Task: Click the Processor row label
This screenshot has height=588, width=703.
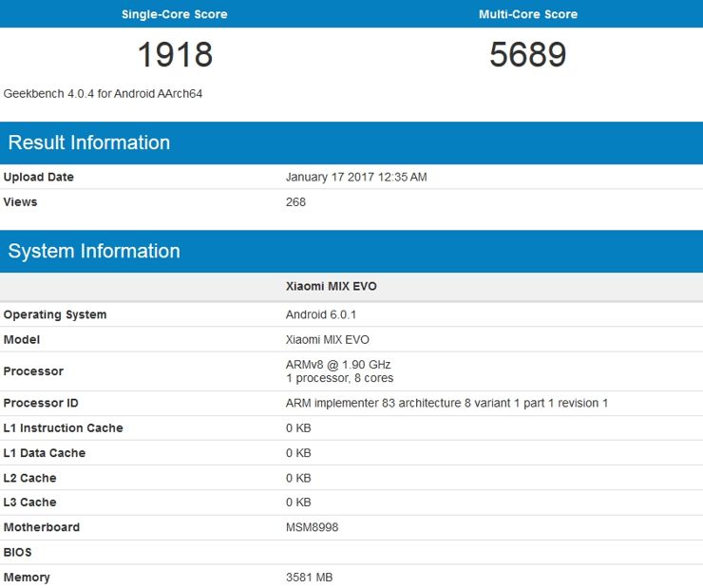Action: tap(33, 371)
